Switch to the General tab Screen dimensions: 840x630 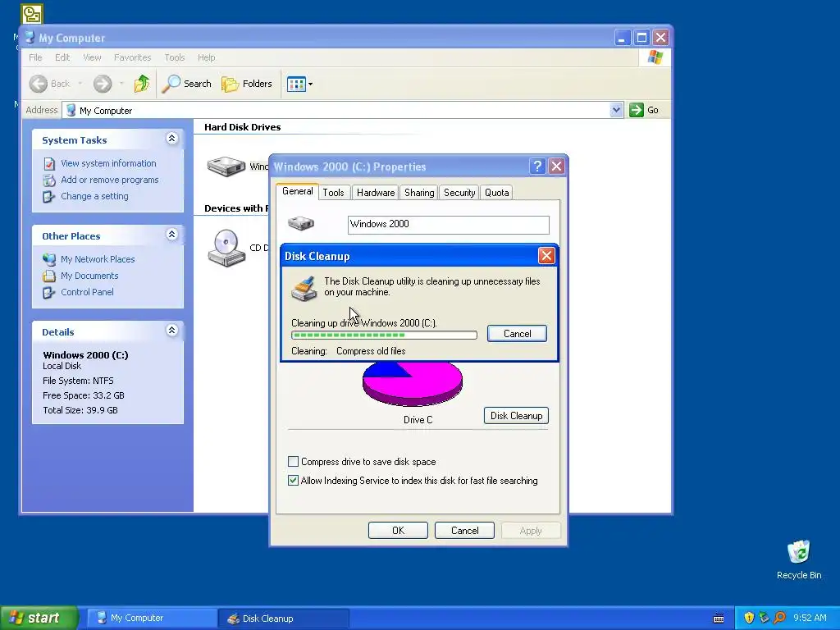pyautogui.click(x=297, y=191)
